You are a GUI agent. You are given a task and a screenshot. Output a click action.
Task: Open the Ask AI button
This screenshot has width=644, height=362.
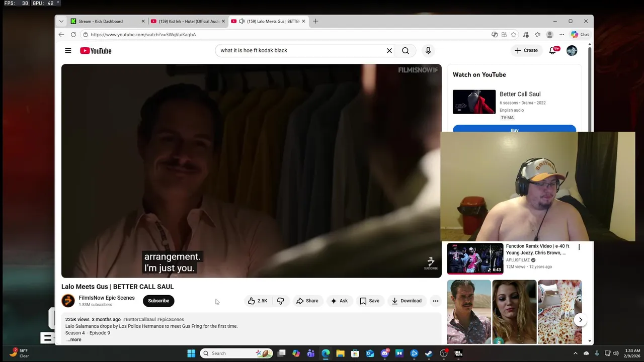[339, 301]
